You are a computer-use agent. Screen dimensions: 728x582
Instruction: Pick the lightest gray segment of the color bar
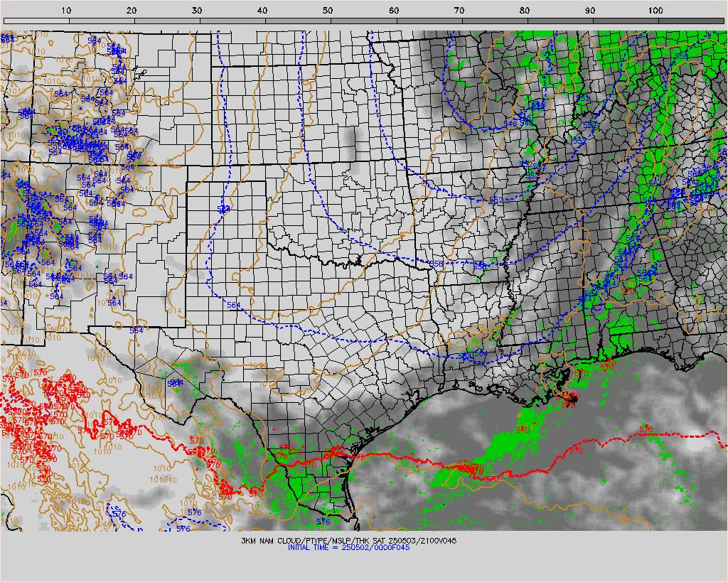tap(36, 21)
